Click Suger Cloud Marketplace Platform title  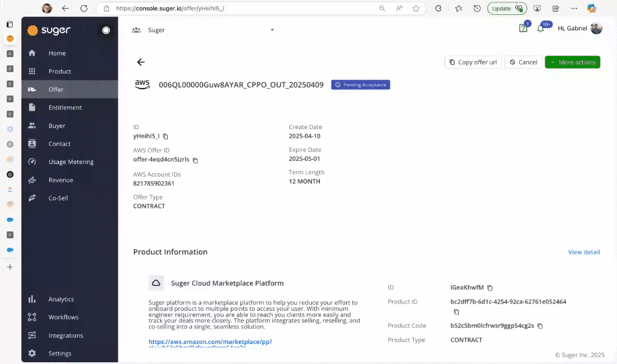click(227, 283)
